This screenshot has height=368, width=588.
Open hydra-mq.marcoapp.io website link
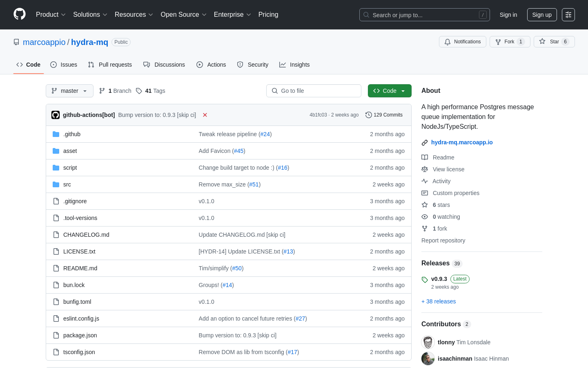click(x=462, y=142)
